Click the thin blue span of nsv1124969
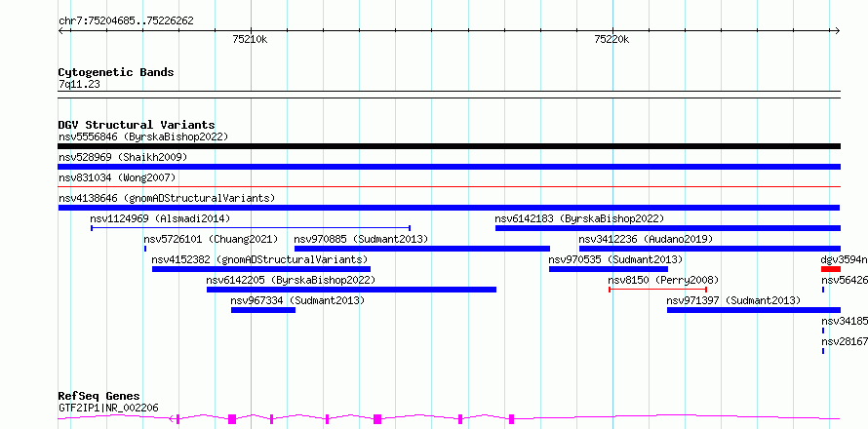 (251, 227)
